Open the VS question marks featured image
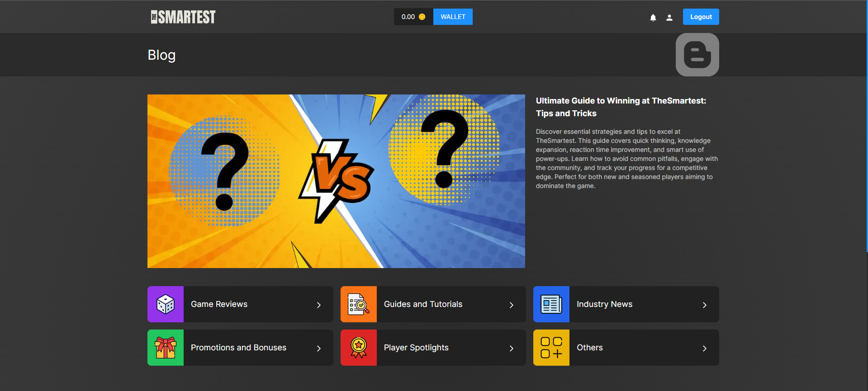 pyautogui.click(x=336, y=181)
